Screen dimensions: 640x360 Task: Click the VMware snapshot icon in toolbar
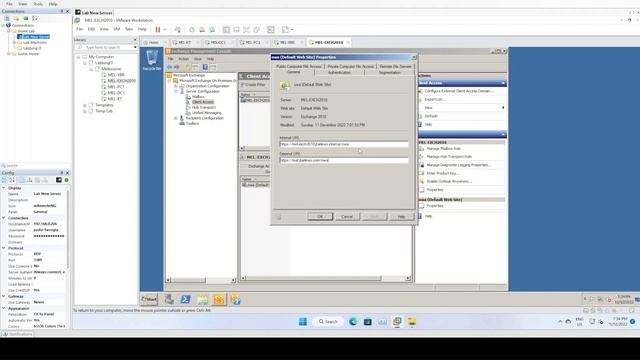tap(191, 29)
